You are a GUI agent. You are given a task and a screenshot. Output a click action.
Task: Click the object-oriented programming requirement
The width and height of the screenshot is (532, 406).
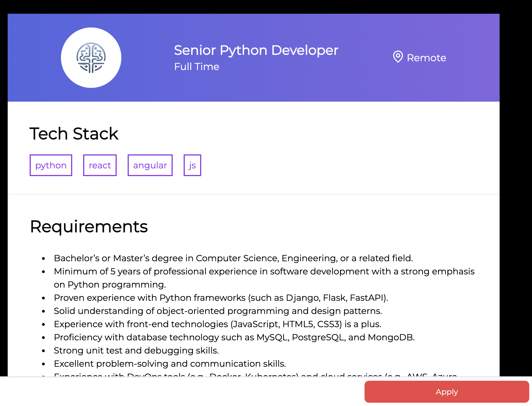pos(218,311)
